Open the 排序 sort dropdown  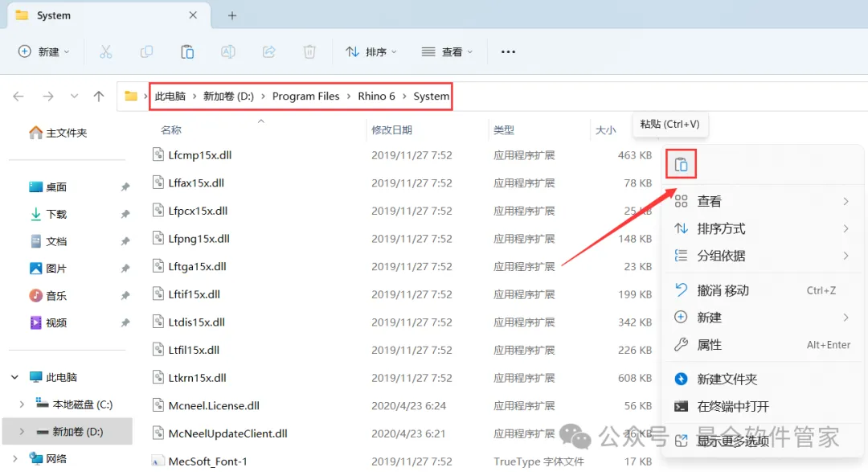(371, 52)
